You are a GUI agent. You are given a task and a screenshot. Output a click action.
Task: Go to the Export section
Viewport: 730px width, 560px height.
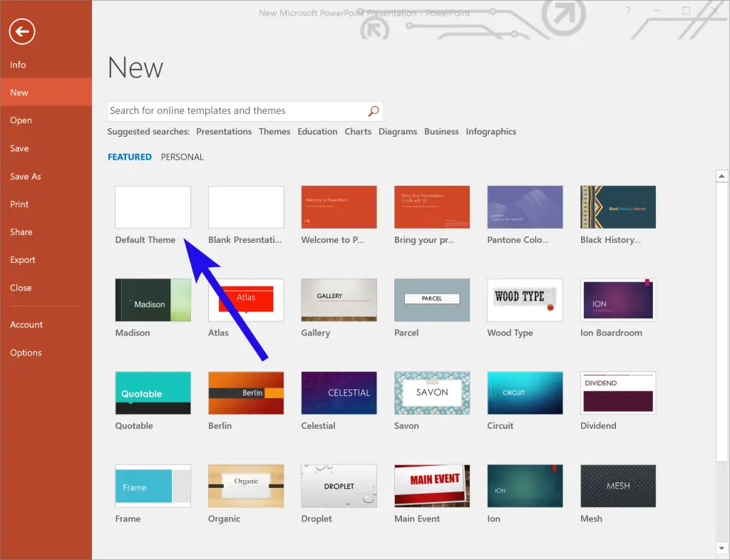click(x=22, y=259)
